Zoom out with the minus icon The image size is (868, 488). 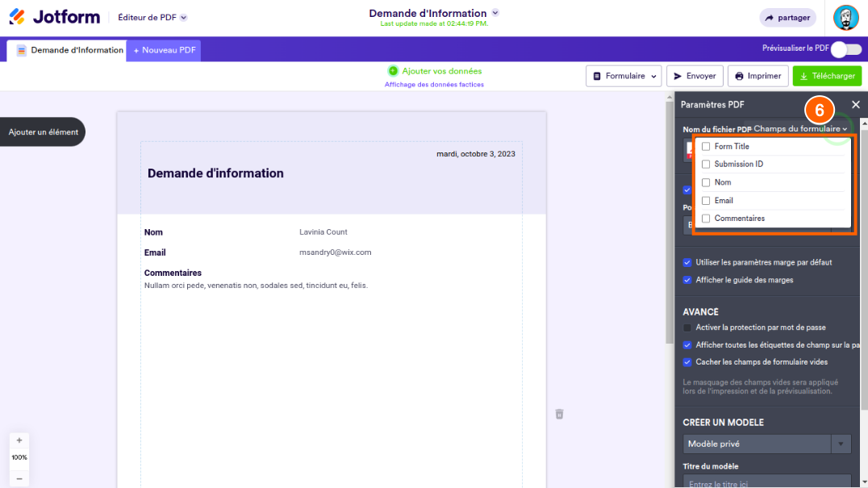19,478
